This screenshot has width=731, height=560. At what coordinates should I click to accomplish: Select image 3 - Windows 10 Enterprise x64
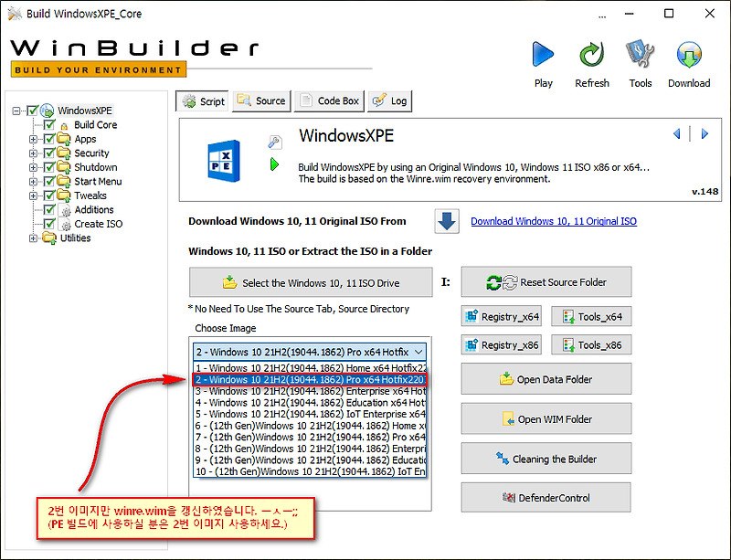pos(310,391)
